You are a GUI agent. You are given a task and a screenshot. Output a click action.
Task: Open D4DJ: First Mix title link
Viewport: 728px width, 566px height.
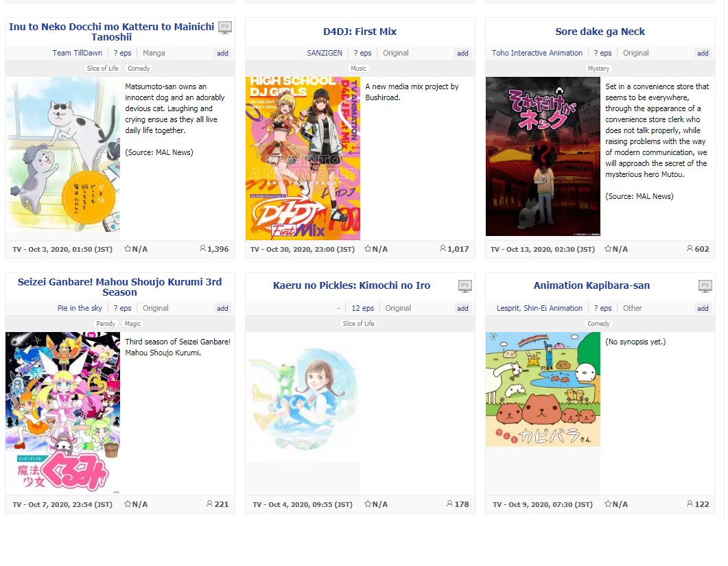pos(360,32)
